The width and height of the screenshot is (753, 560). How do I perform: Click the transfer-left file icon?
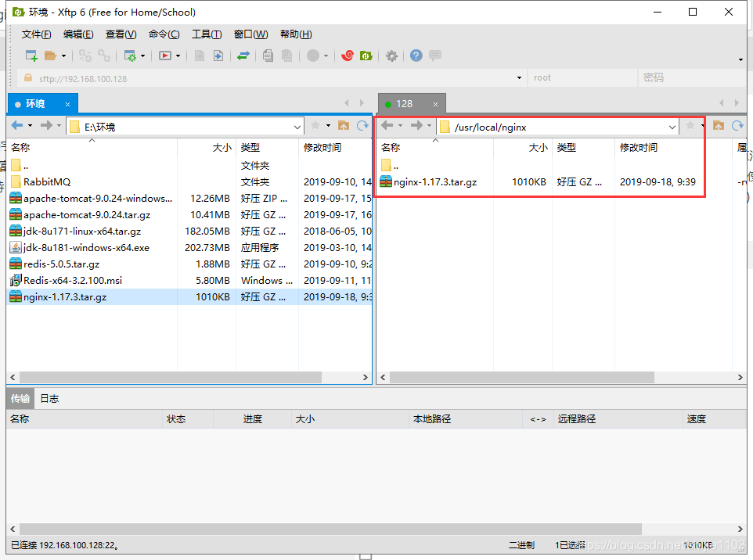coord(200,56)
